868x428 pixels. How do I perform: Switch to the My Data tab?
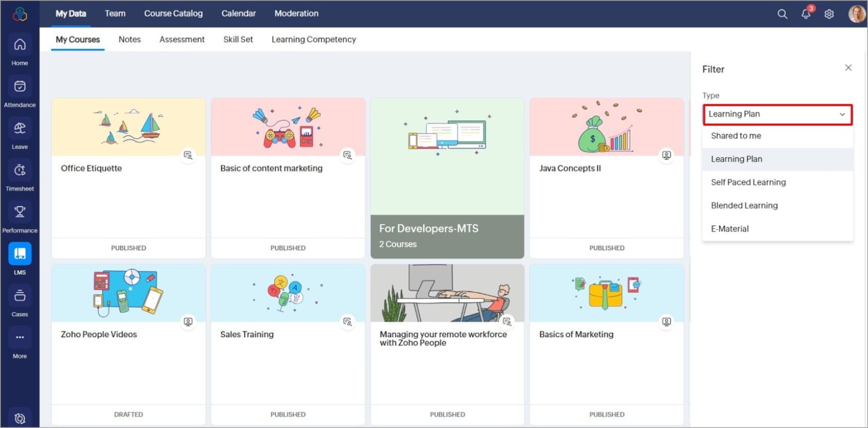click(x=71, y=14)
